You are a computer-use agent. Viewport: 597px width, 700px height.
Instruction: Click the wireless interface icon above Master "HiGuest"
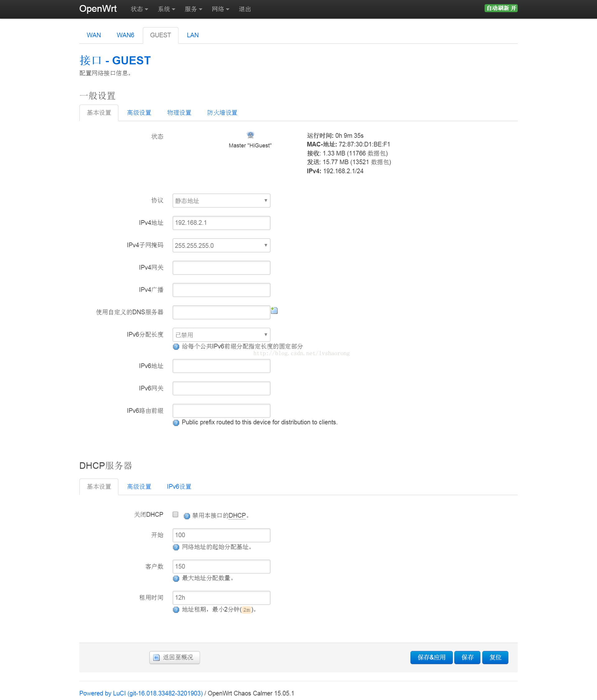pos(250,135)
